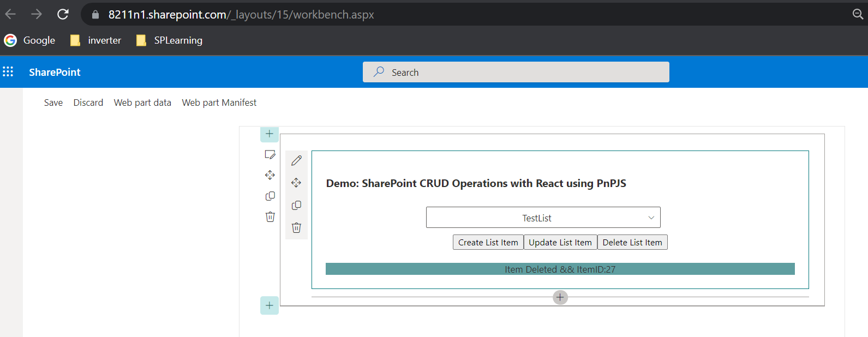
Task: Duplicate the section
Action: point(270,196)
